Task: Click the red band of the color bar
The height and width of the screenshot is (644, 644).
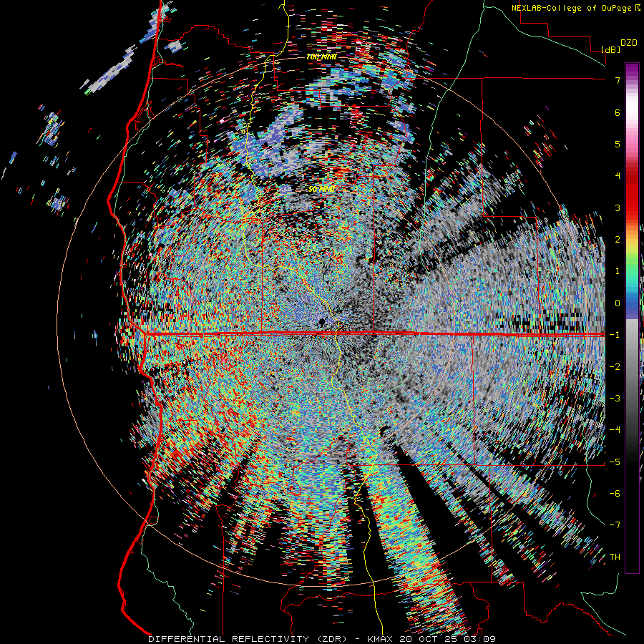Action: pos(632,193)
